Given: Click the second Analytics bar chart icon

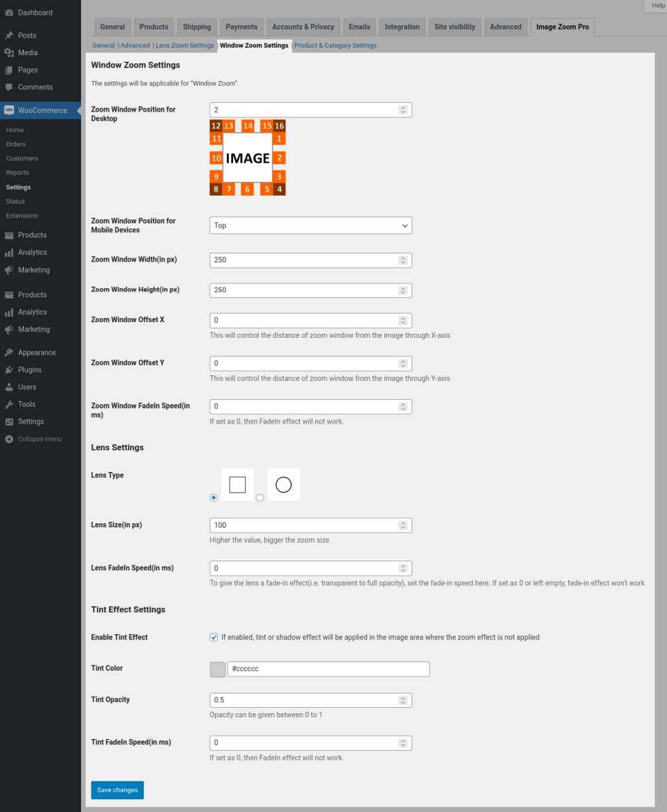Looking at the screenshot, I should (9, 312).
